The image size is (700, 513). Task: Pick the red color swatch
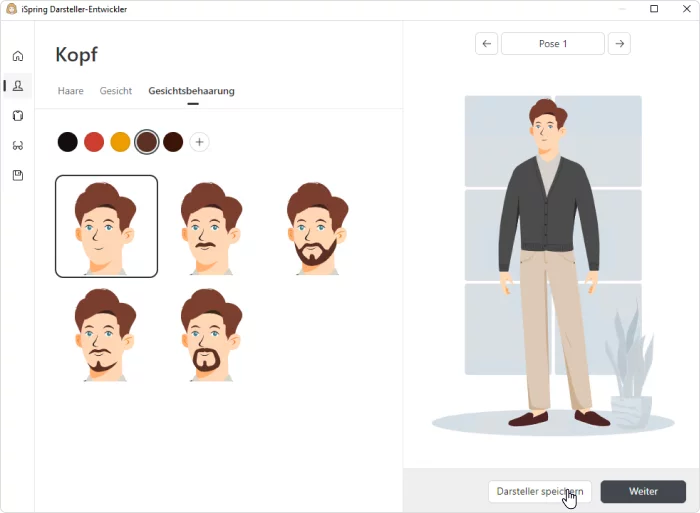tap(94, 142)
